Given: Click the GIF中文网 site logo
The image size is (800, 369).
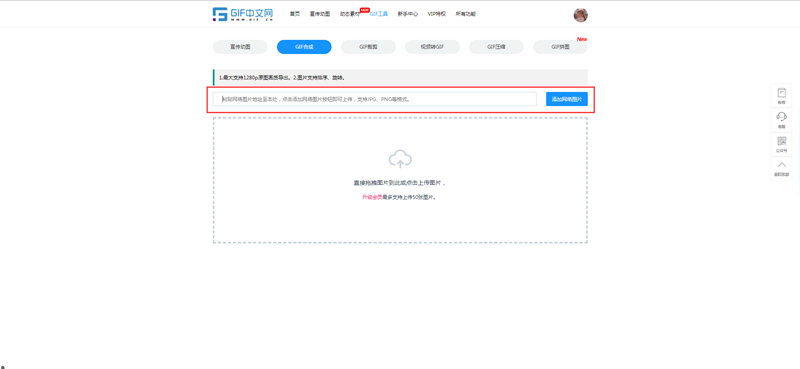Looking at the screenshot, I should (243, 14).
